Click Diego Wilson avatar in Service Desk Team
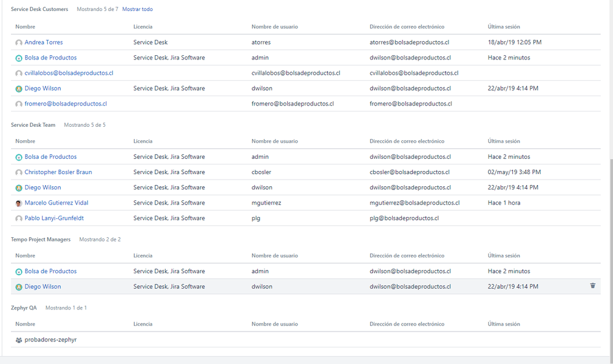Viewport: 613px width, 364px height. [x=19, y=188]
